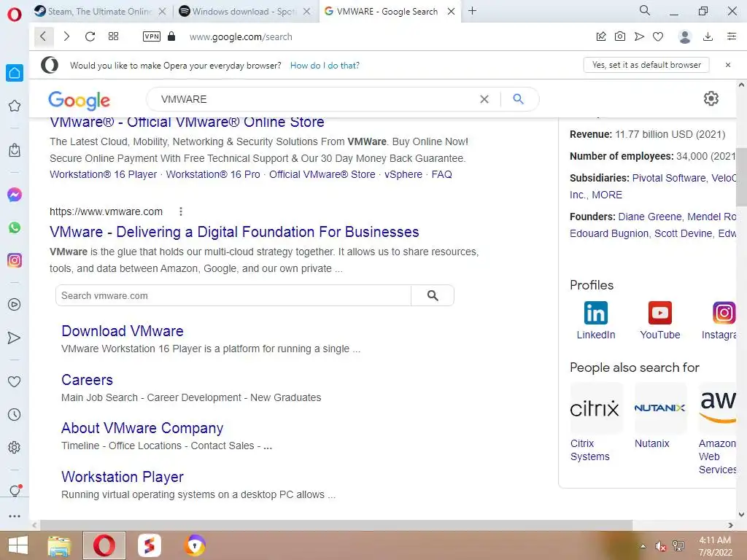Dismiss the default browser prompt
Image resolution: width=747 pixels, height=560 pixels.
pos(727,65)
